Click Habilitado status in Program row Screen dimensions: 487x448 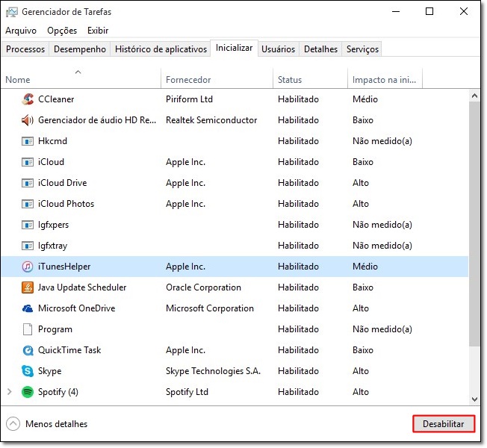tap(299, 329)
